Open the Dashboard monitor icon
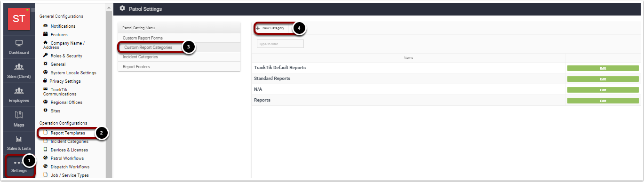Viewport: 644px width, 182px height. 19,44
